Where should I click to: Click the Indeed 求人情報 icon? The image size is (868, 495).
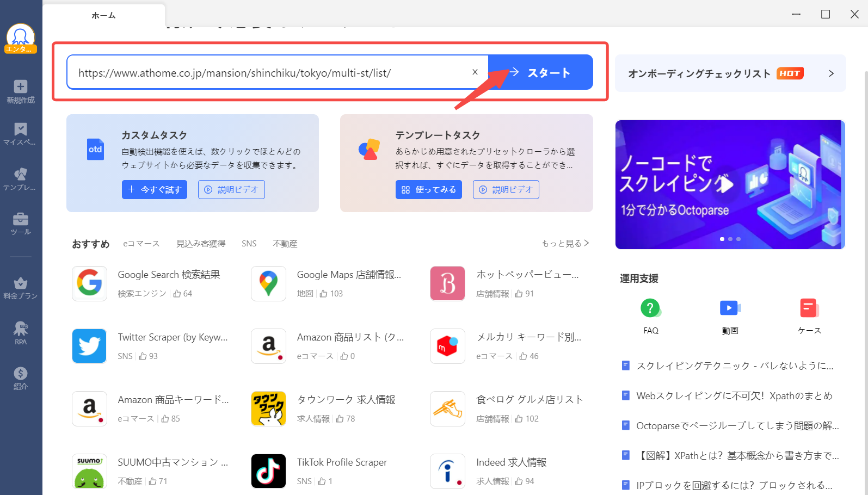[447, 471]
